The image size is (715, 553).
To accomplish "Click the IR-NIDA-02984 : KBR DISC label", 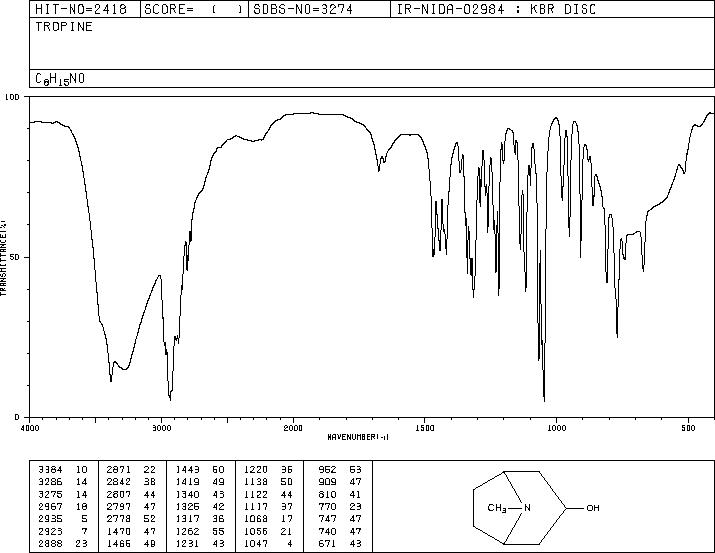I will tap(496, 9).
